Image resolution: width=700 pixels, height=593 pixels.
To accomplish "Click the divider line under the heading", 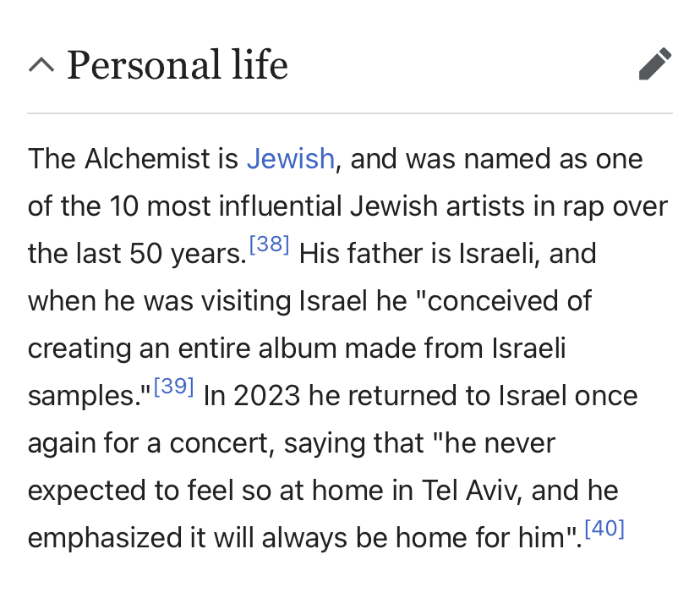I will pos(350,113).
